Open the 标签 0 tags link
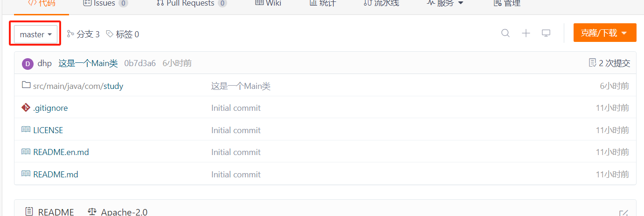 (x=123, y=34)
